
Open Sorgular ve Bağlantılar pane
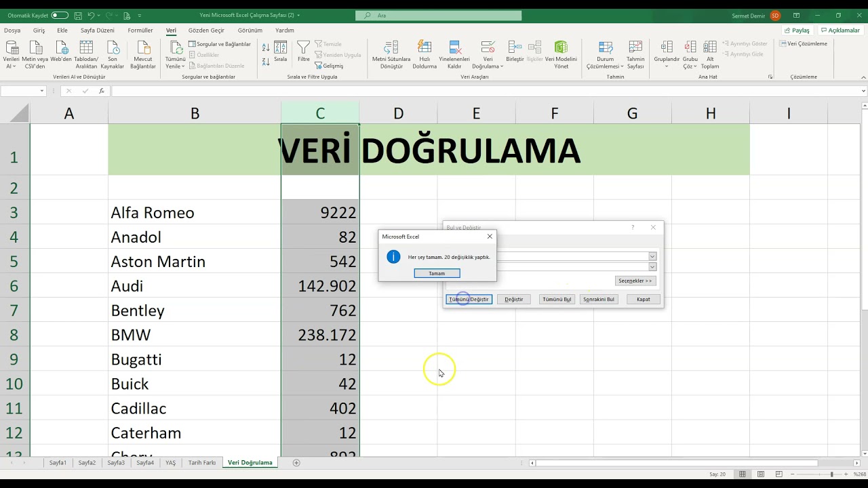tap(220, 44)
